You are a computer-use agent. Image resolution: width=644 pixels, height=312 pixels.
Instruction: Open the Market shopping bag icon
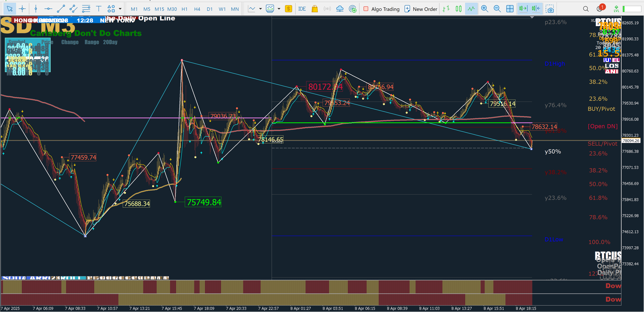pyautogui.click(x=314, y=9)
